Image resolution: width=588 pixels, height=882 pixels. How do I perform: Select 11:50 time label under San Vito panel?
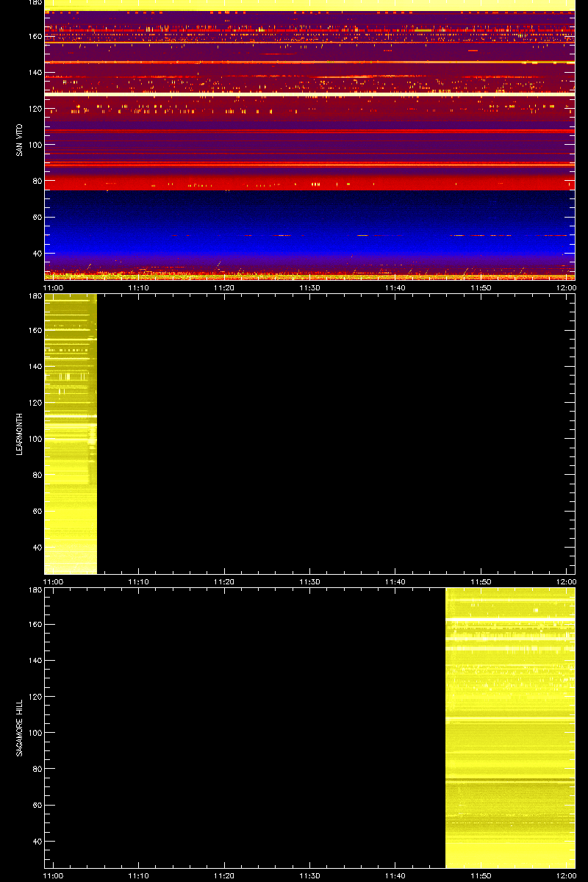click(x=481, y=288)
